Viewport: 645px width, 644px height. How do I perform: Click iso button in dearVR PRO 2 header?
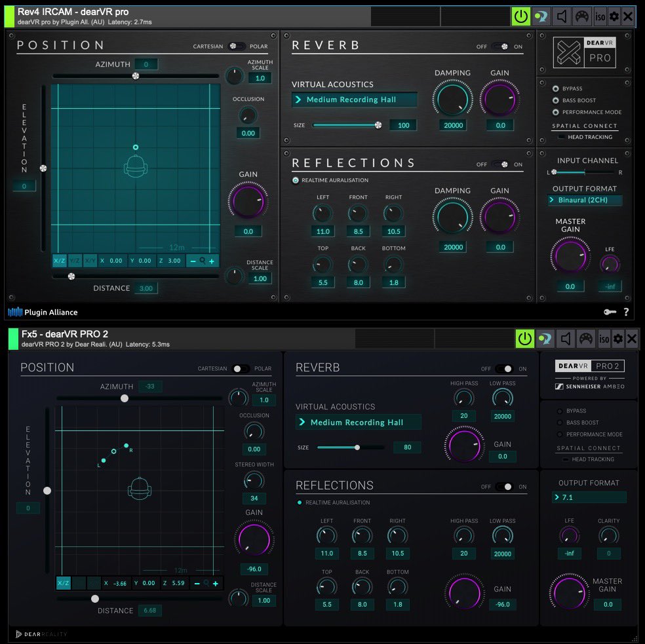click(604, 339)
